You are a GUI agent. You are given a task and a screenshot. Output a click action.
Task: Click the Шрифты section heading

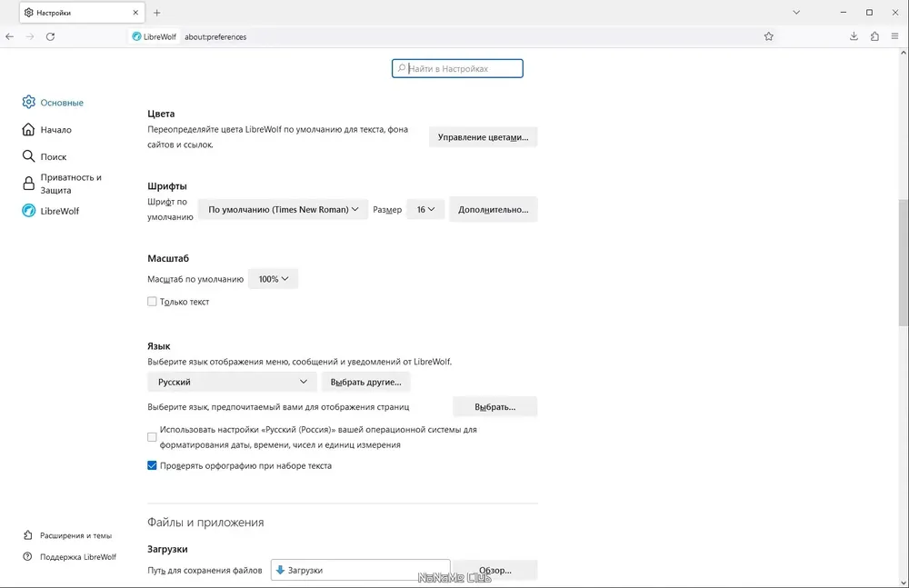(167, 186)
